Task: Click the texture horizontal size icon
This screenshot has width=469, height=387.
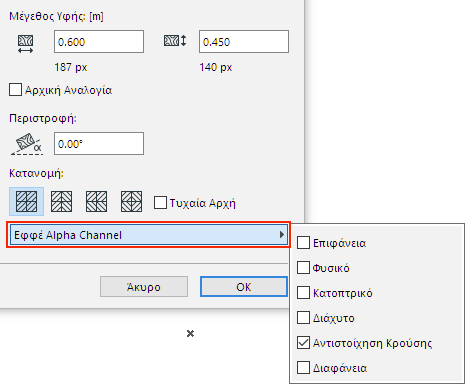Action: tap(25, 44)
